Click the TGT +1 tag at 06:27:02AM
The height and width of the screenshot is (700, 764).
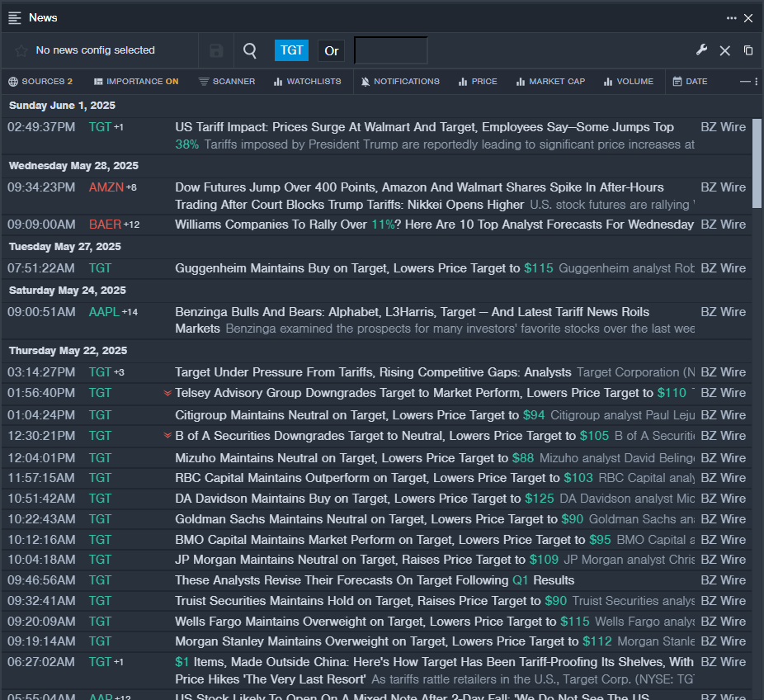[x=106, y=662]
